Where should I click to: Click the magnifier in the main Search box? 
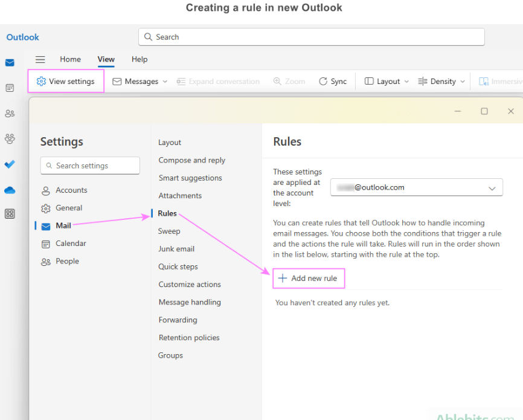pos(148,37)
